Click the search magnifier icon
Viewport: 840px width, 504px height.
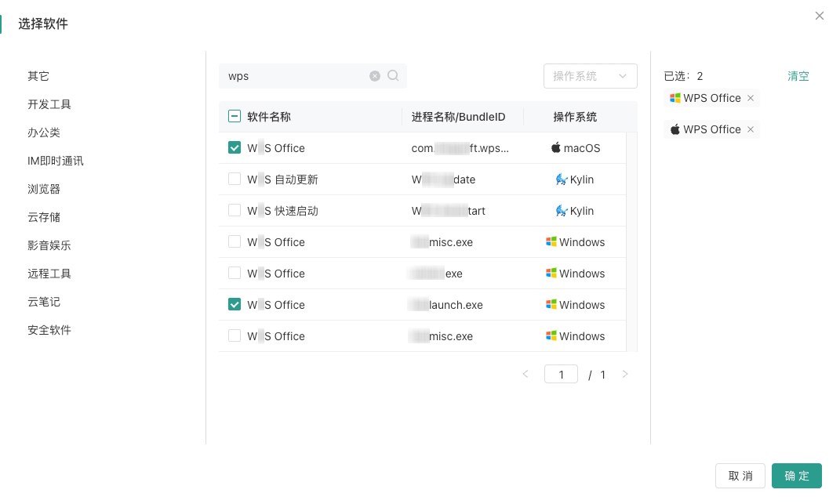(x=394, y=76)
